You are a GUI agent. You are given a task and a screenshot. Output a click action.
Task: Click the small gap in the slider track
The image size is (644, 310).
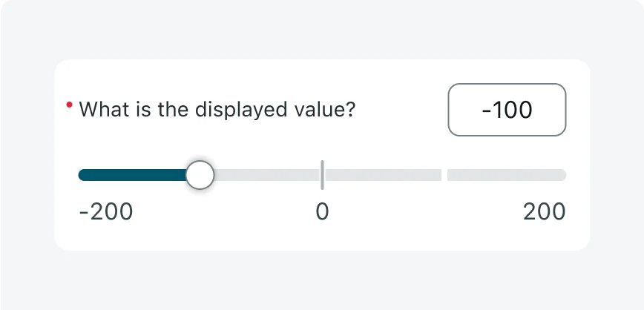444,175
